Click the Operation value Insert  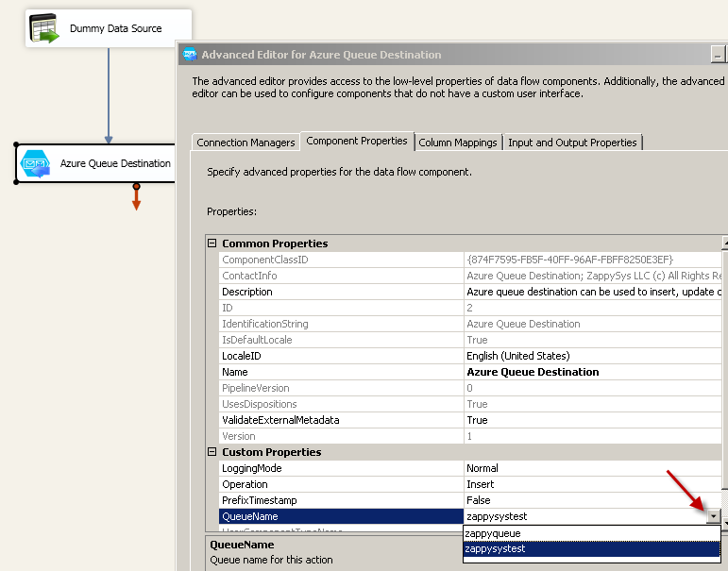(480, 484)
